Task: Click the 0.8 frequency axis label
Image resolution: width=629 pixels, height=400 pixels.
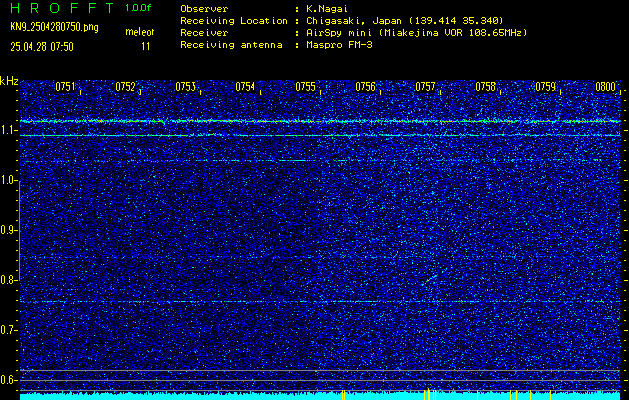Action: point(8,280)
